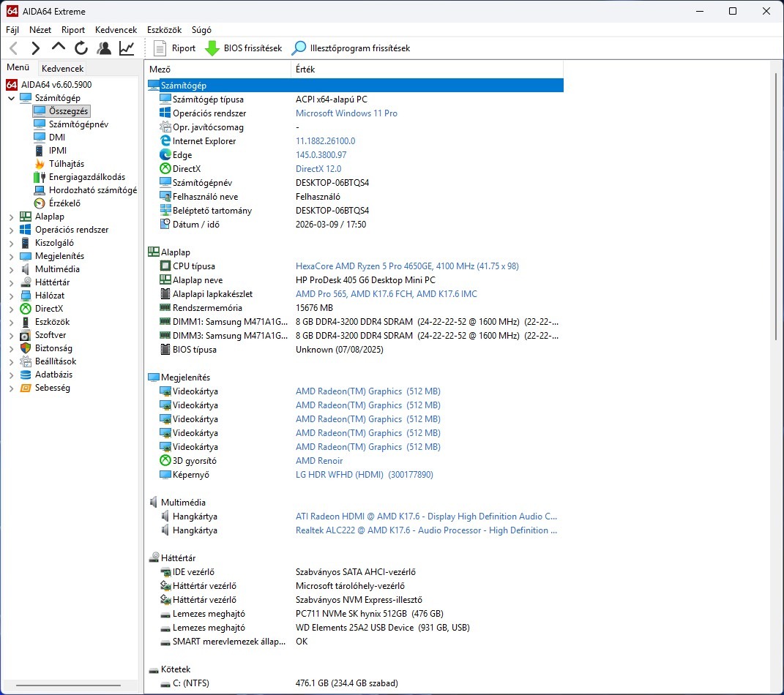
Task: Open the Realtek ALC222 audio link
Action: (x=426, y=530)
